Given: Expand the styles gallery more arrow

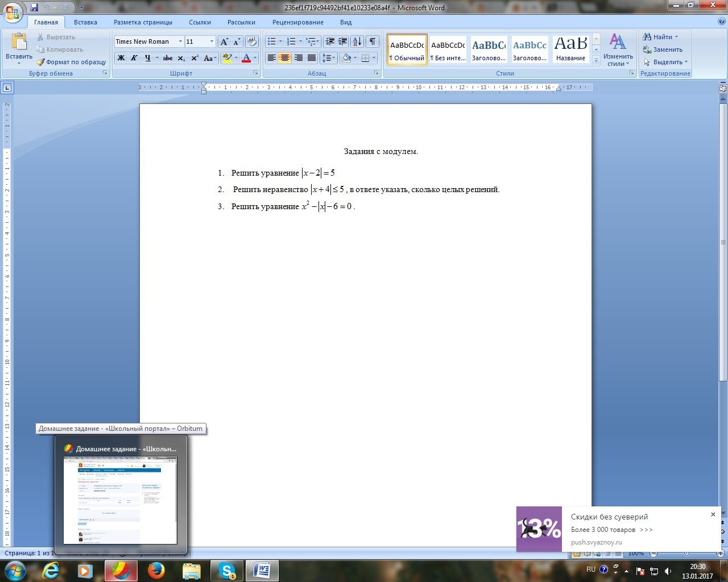Looking at the screenshot, I should 596,60.
